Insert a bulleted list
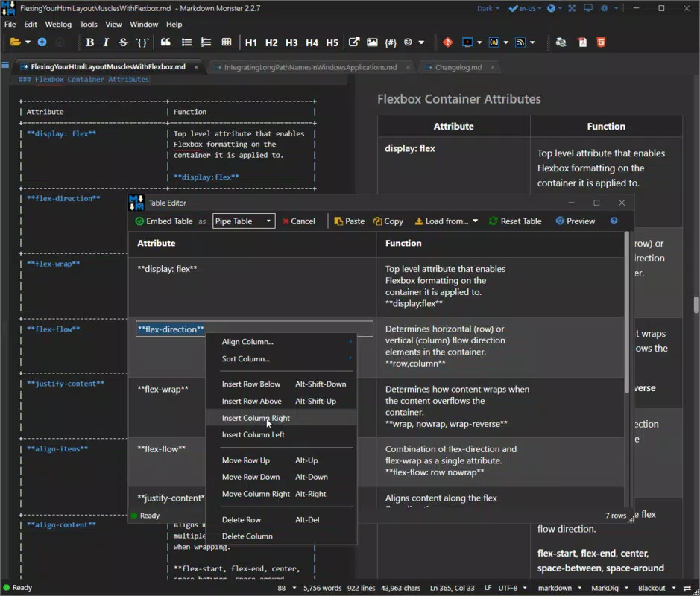This screenshot has height=596, width=700. [186, 42]
